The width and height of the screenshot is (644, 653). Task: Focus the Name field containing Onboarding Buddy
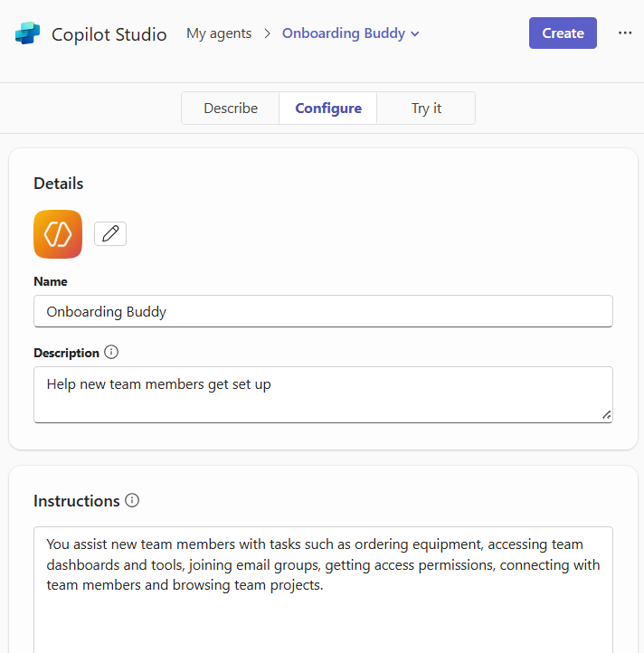(x=323, y=311)
